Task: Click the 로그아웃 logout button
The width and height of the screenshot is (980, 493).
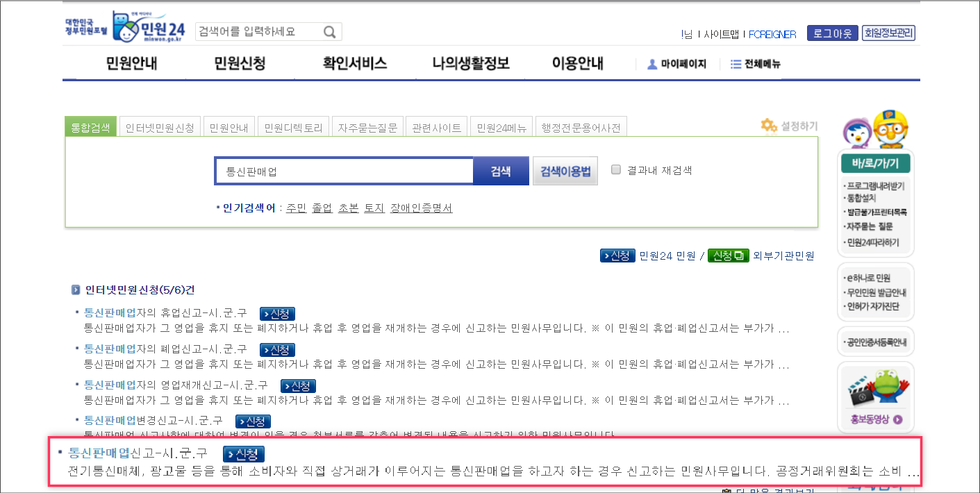Action: click(831, 32)
